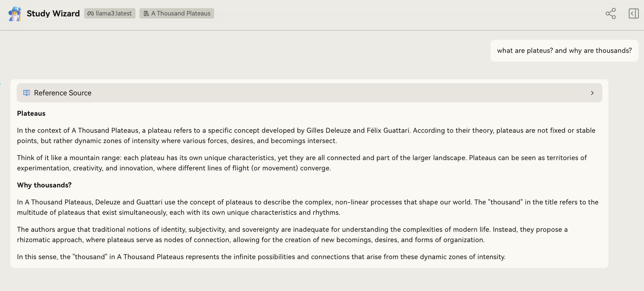Click the final infinite possibilities sentence

(261, 257)
